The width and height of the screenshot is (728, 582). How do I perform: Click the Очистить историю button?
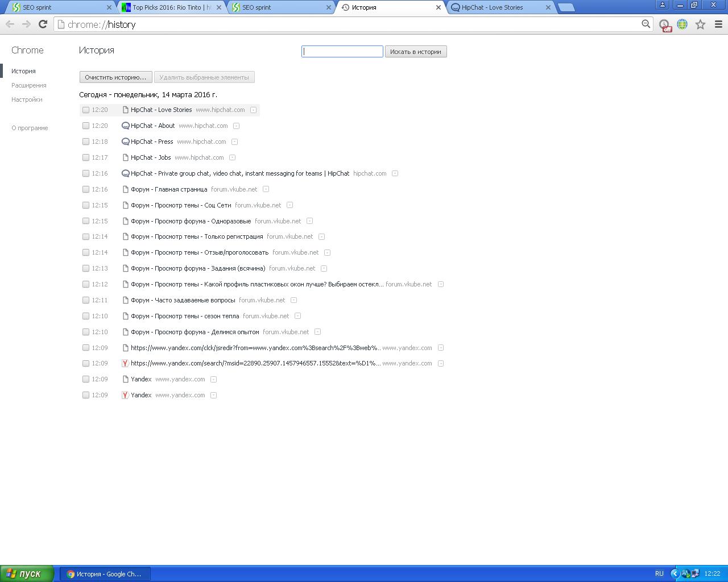tap(116, 77)
